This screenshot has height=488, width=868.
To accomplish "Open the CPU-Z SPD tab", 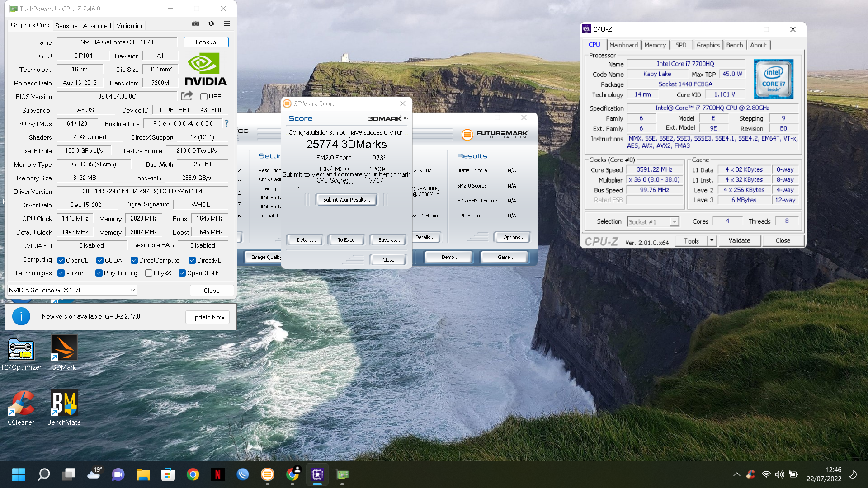I will (x=681, y=45).
